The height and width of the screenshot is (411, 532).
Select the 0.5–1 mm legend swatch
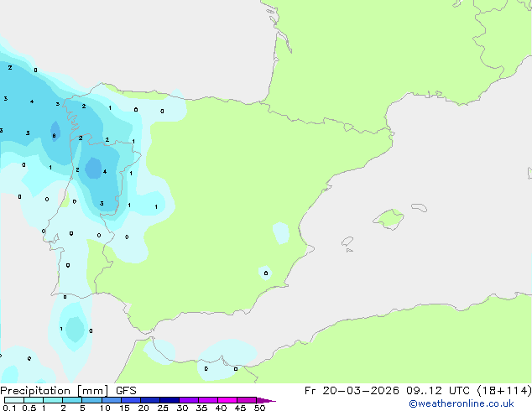click(34, 400)
